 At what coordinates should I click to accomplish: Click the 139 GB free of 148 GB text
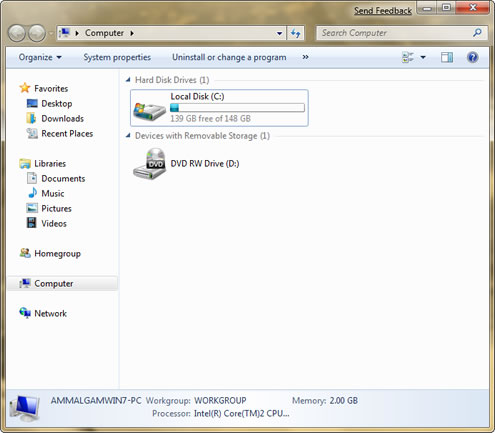[210, 119]
